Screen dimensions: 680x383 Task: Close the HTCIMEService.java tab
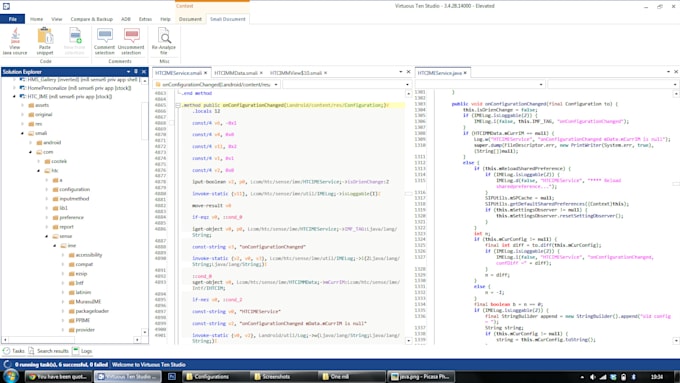[465, 73]
